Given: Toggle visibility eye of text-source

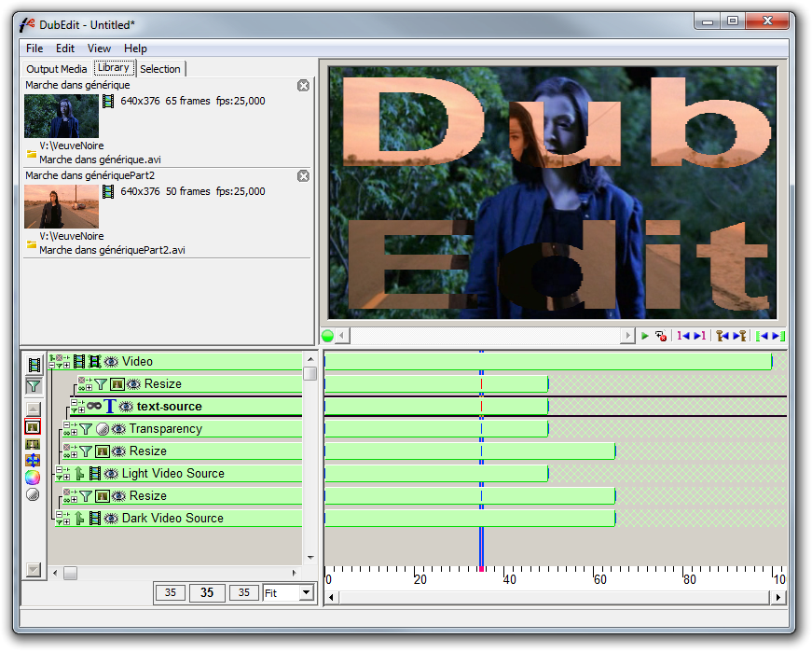Looking at the screenshot, I should 127,407.
